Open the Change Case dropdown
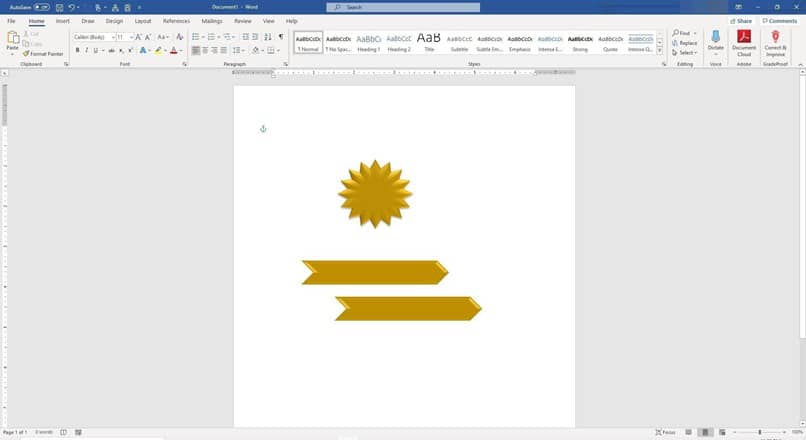This screenshot has width=806, height=440. coord(163,37)
